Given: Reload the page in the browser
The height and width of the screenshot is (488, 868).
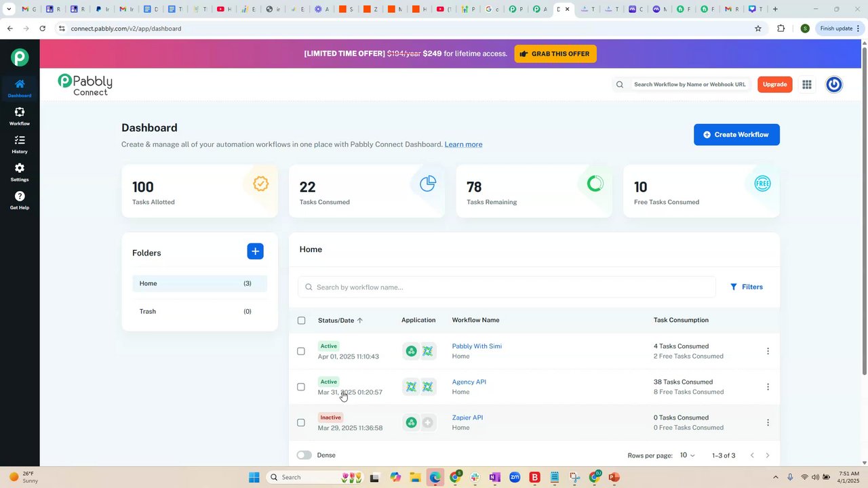Looking at the screenshot, I should [x=43, y=28].
